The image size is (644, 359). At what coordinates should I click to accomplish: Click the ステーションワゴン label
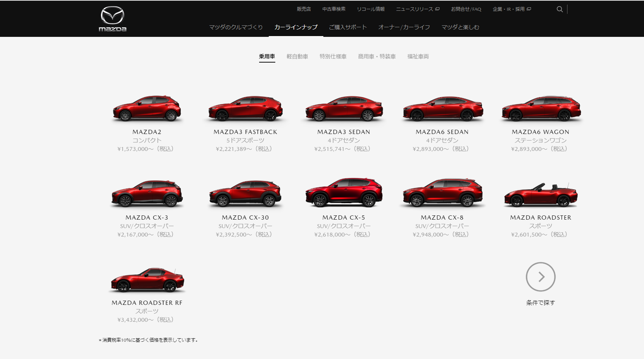[541, 141]
